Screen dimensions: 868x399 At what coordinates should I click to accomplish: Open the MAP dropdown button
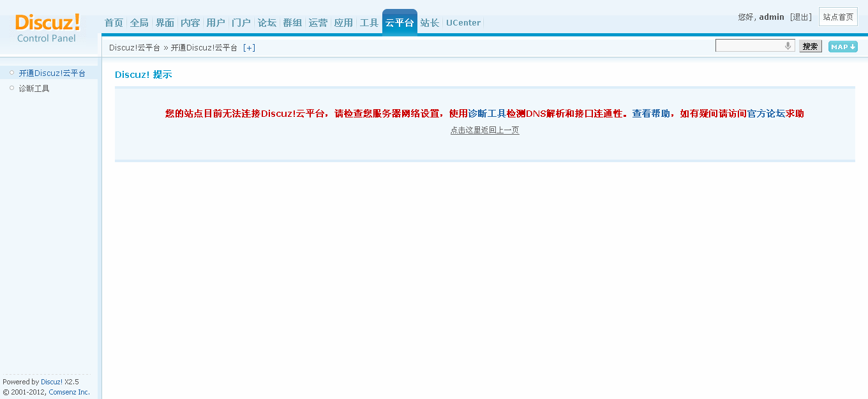click(843, 47)
